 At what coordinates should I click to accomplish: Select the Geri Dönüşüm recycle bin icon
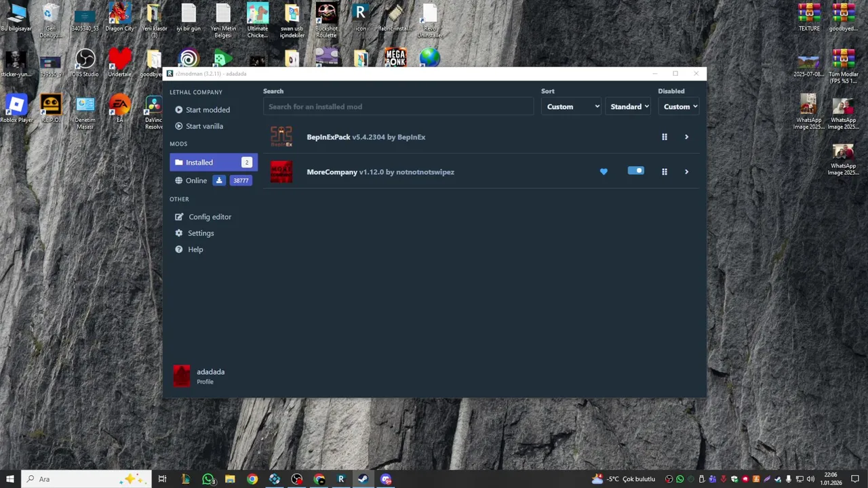(x=50, y=20)
